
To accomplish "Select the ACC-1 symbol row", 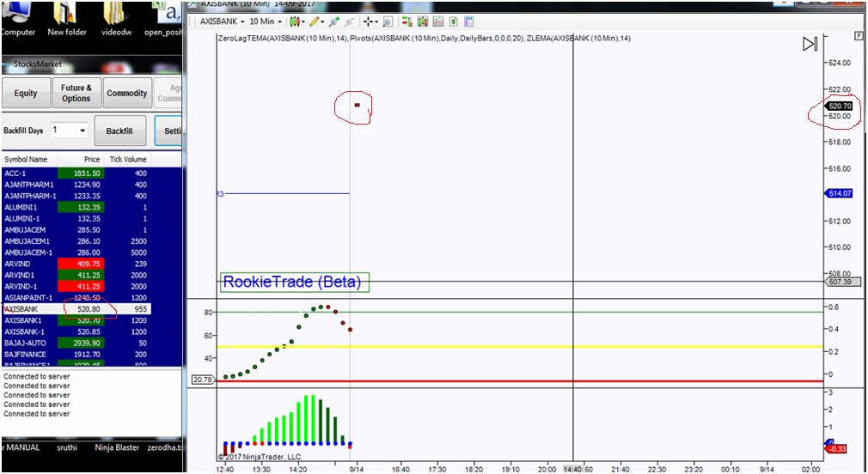I will pyautogui.click(x=76, y=173).
